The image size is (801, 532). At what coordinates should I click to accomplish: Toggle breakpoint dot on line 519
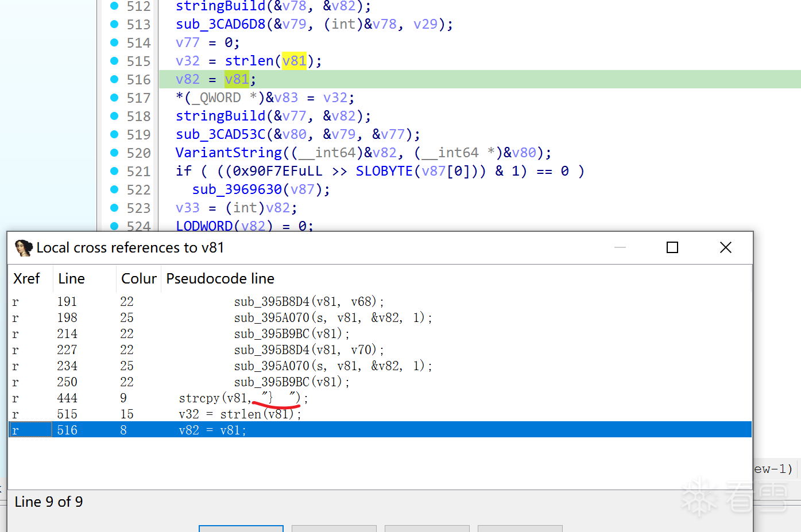[114, 134]
